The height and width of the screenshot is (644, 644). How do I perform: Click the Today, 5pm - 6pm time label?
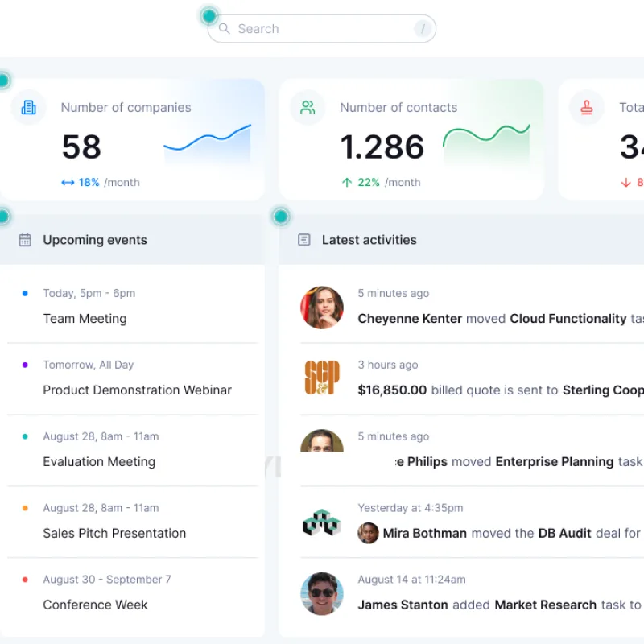click(89, 293)
